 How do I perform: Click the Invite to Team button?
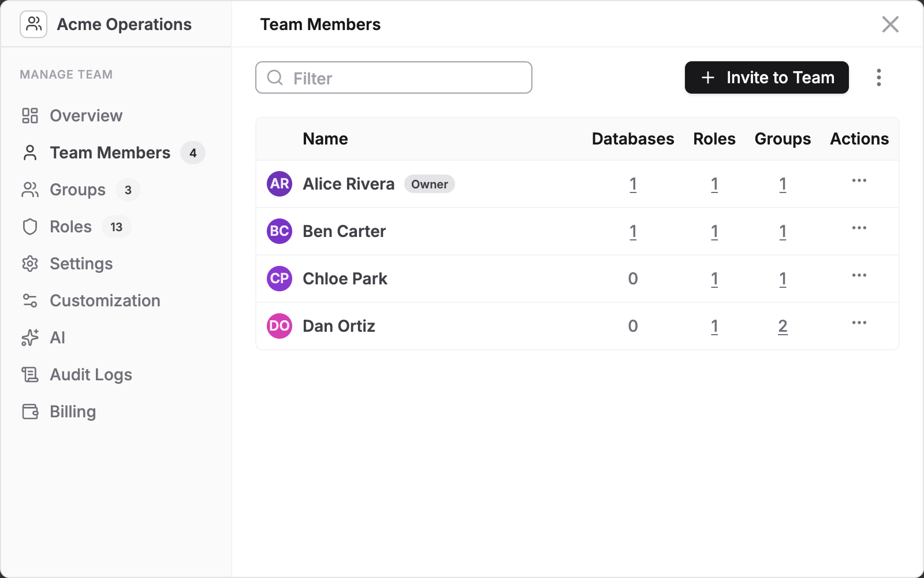(767, 77)
